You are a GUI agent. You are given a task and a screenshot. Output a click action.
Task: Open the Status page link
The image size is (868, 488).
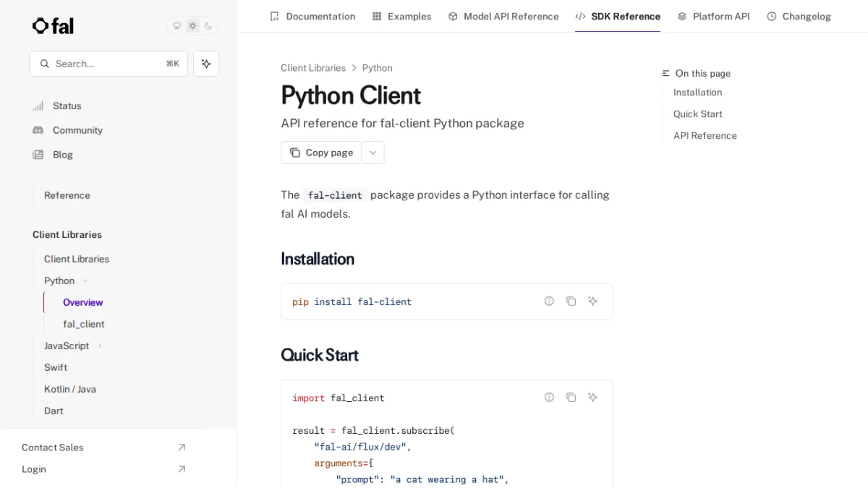click(67, 106)
